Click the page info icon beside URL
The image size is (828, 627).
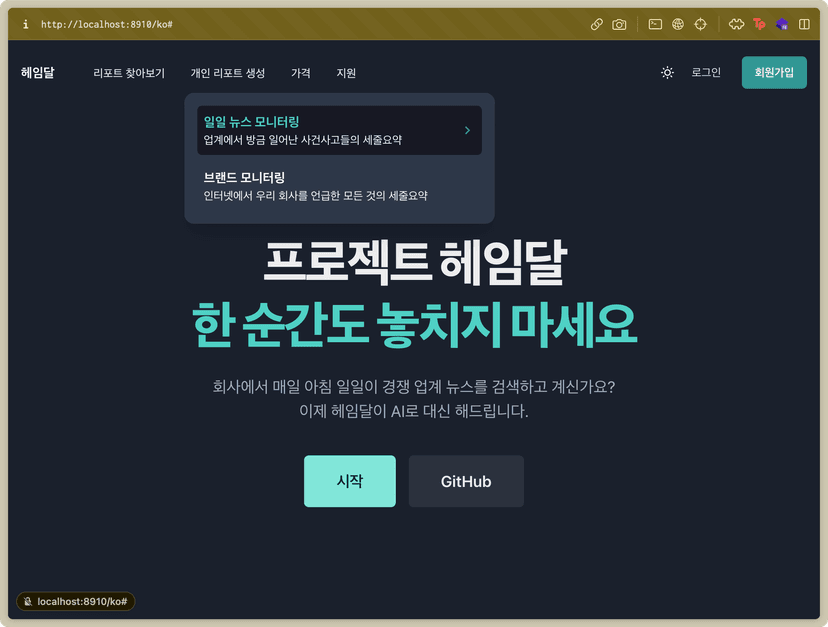[25, 24]
